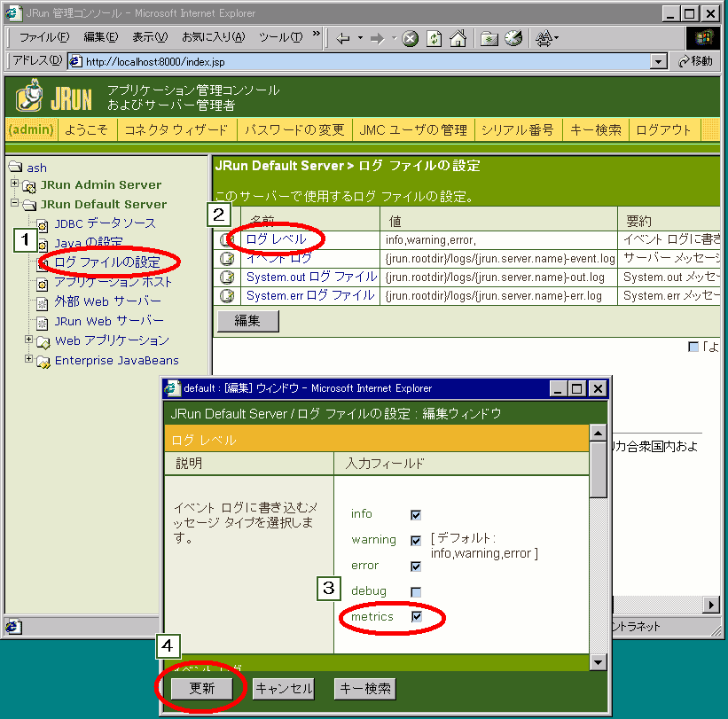Click the IE icon in status bar
The image size is (728, 719).
(x=14, y=627)
